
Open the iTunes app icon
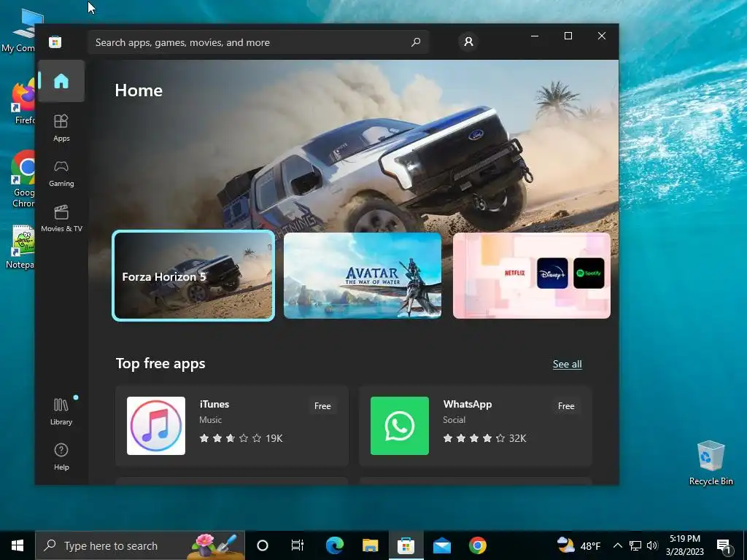[x=156, y=426]
